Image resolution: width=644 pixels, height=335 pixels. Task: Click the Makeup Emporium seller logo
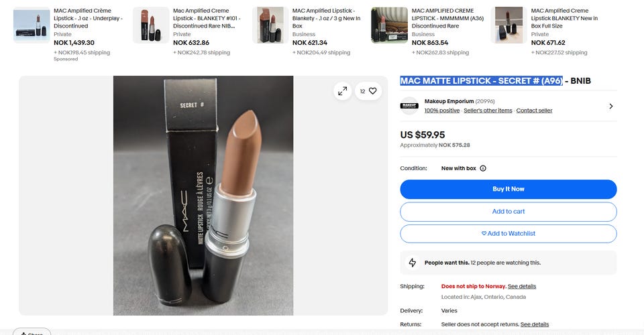tap(409, 106)
